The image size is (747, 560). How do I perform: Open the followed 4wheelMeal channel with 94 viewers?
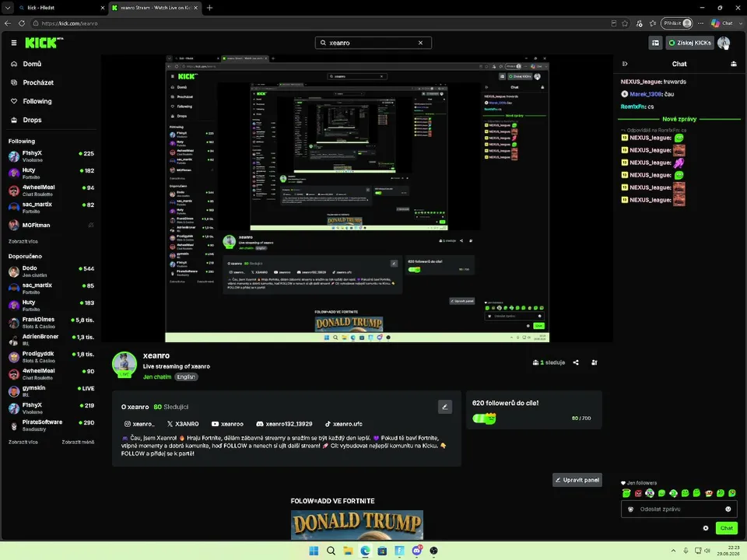[51, 191]
